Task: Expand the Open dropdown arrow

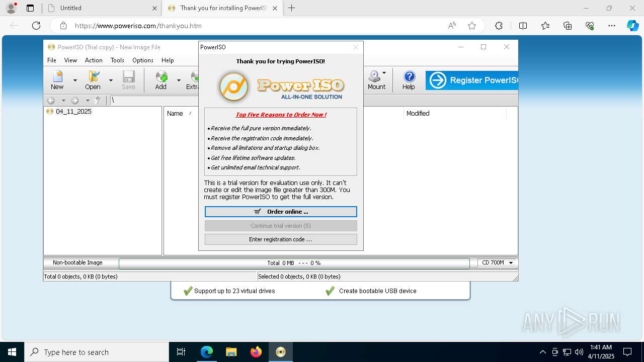Action: point(111,80)
